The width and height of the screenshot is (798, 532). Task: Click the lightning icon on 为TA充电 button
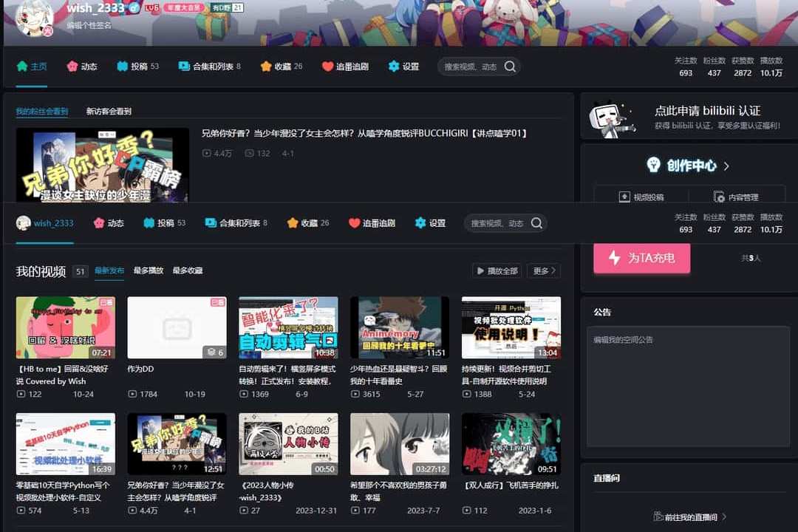(x=614, y=258)
